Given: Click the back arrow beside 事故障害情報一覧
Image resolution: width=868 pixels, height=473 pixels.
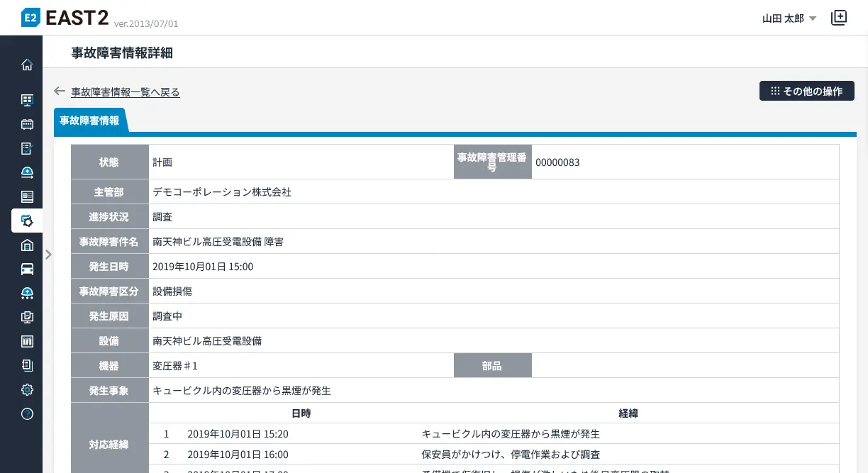Looking at the screenshot, I should pyautogui.click(x=60, y=91).
